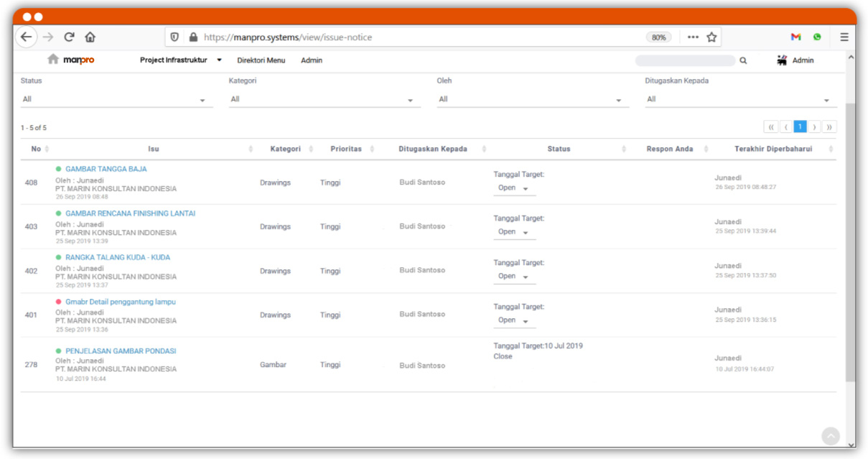The height and width of the screenshot is (459, 868).
Task: Click the browser home icon
Action: pyautogui.click(x=90, y=37)
